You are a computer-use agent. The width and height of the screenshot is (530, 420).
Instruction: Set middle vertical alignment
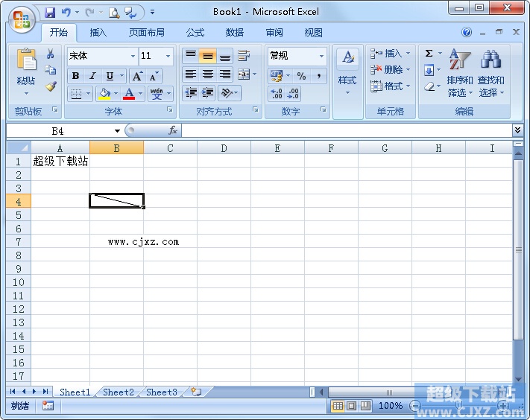207,55
